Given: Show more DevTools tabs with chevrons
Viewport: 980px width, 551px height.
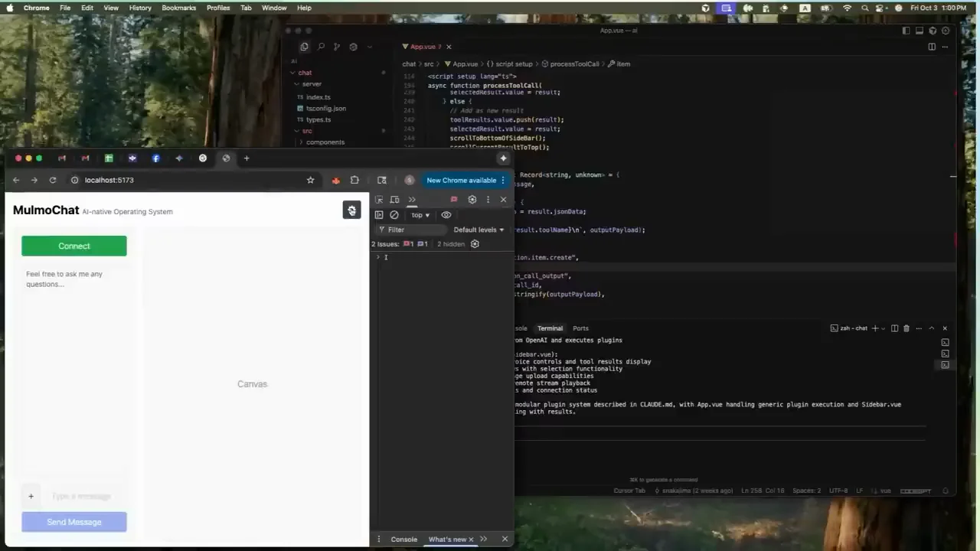Looking at the screenshot, I should pos(412,200).
